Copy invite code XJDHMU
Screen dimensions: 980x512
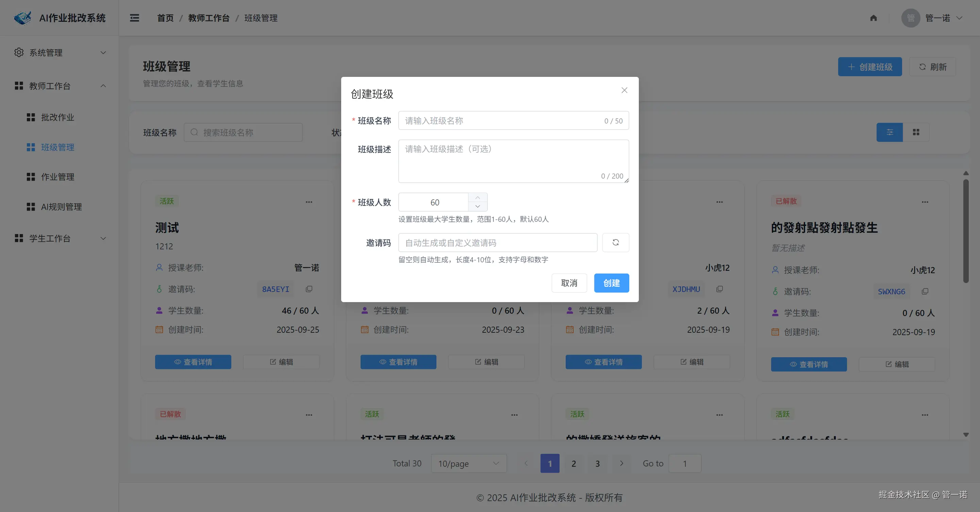click(x=719, y=289)
